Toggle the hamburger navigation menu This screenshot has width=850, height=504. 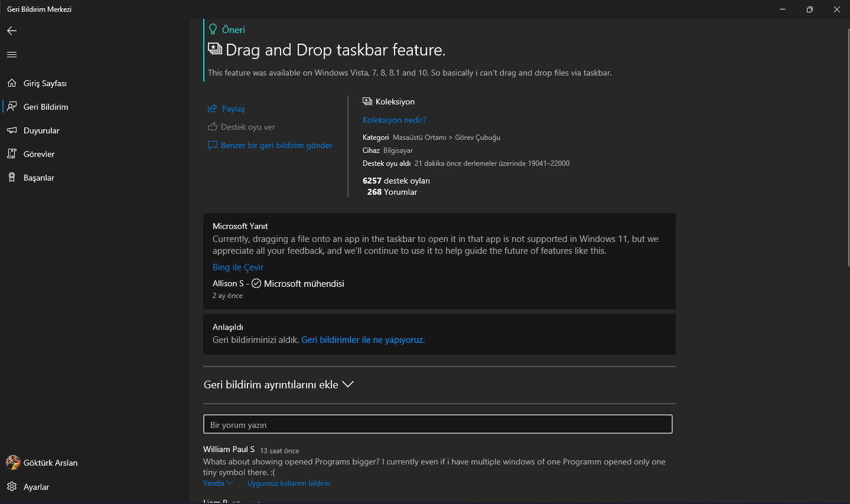pyautogui.click(x=12, y=55)
